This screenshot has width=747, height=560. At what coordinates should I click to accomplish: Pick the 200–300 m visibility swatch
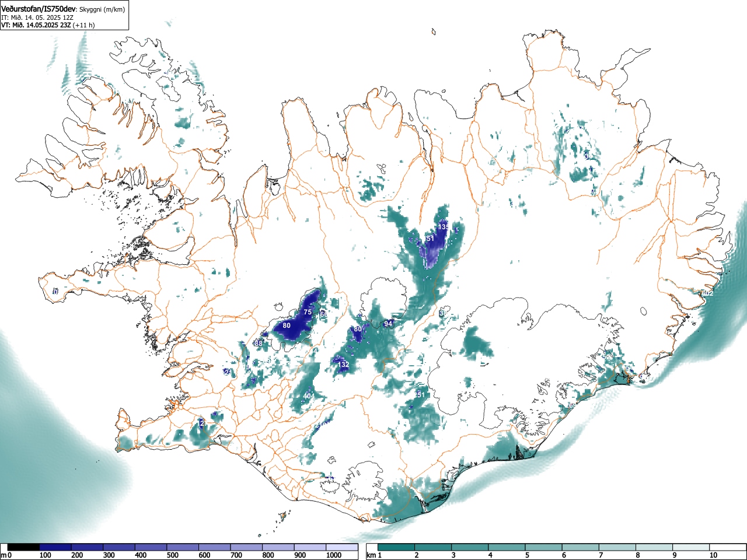point(88,547)
